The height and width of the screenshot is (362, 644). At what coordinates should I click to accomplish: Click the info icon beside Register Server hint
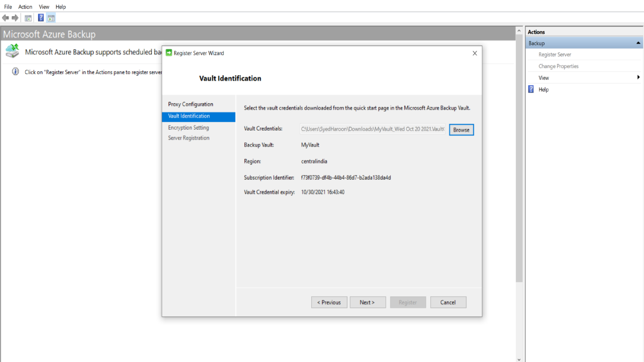(15, 72)
